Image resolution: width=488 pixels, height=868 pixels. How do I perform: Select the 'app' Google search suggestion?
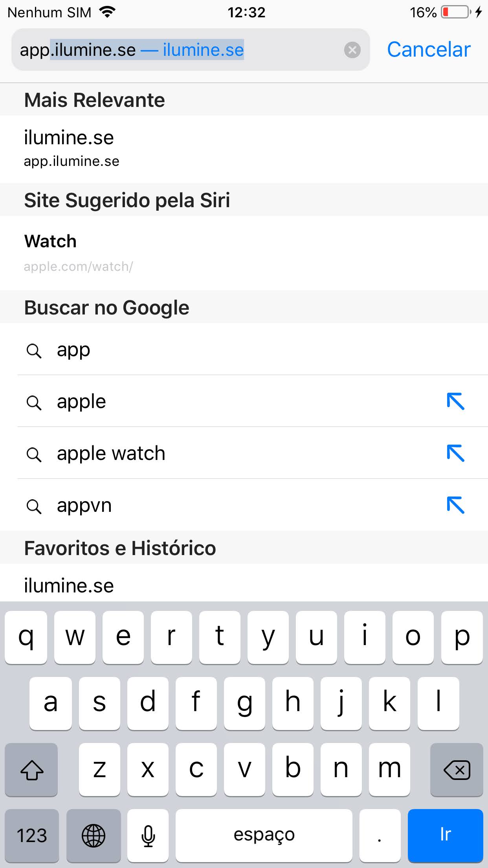click(x=157, y=350)
